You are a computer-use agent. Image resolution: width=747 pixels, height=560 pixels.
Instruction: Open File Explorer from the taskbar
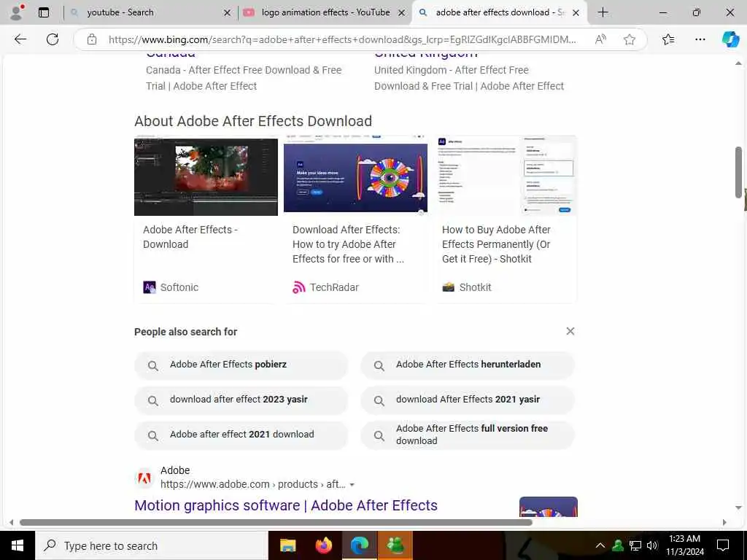point(287,545)
